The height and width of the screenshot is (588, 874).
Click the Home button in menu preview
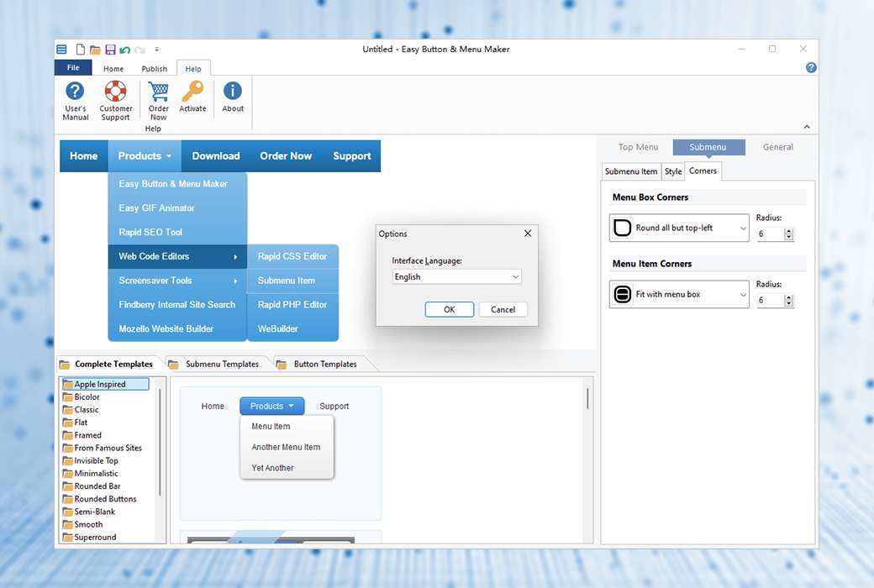[83, 156]
